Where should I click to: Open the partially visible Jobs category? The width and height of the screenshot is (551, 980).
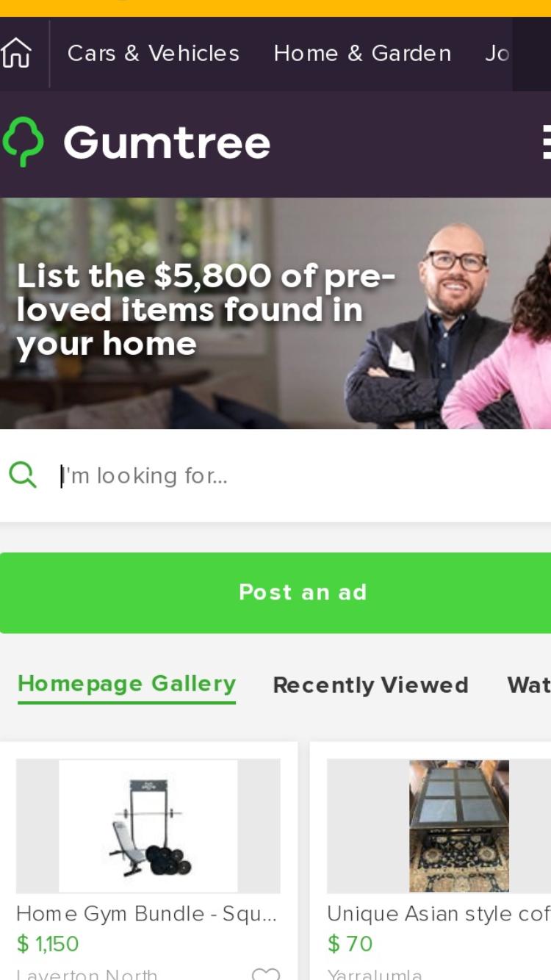click(497, 54)
